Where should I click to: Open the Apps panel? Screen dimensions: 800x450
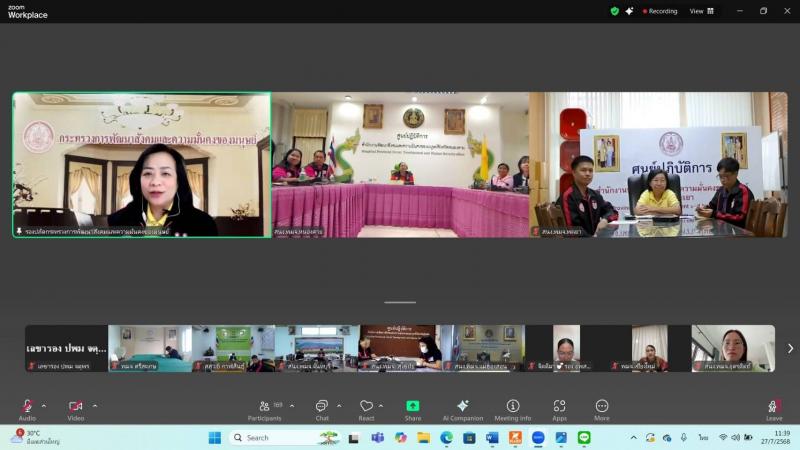point(559,410)
